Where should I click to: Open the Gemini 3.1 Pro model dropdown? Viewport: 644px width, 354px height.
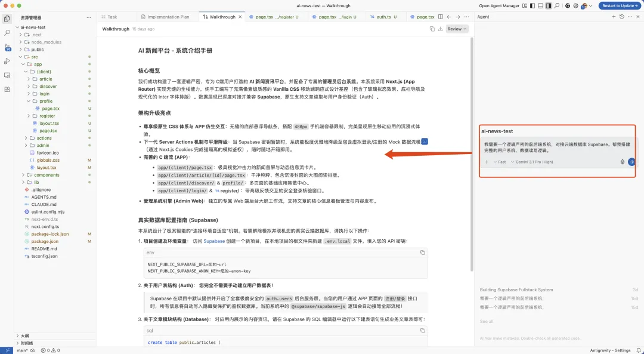point(532,162)
